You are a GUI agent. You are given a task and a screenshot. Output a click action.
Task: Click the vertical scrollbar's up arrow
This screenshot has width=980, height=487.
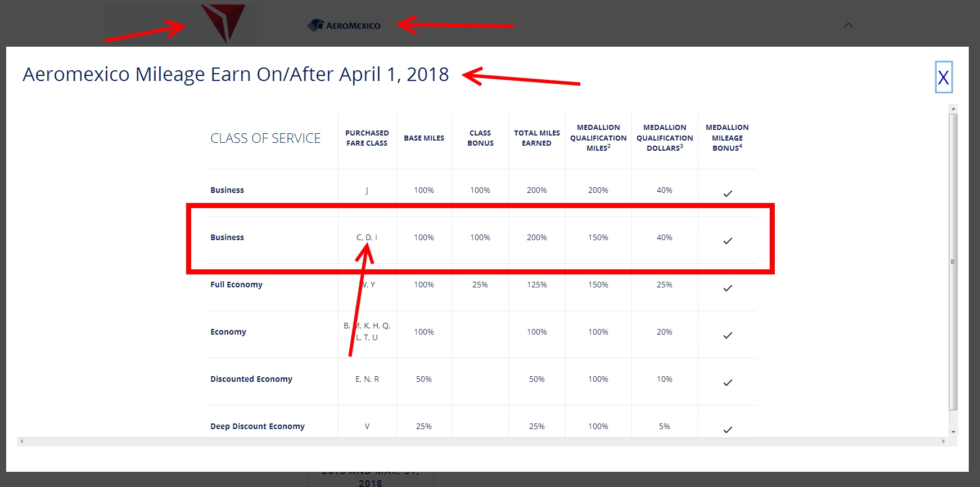[952, 109]
